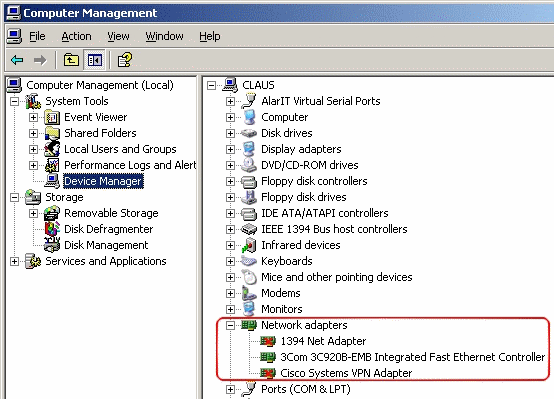The height and width of the screenshot is (399, 554).
Task: Open the View menu
Action: (x=118, y=36)
